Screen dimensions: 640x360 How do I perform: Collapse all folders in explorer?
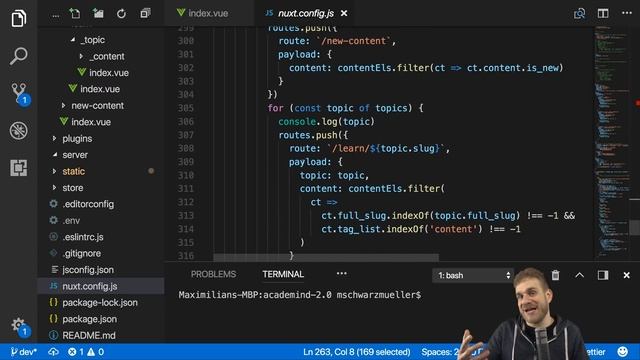[145, 13]
